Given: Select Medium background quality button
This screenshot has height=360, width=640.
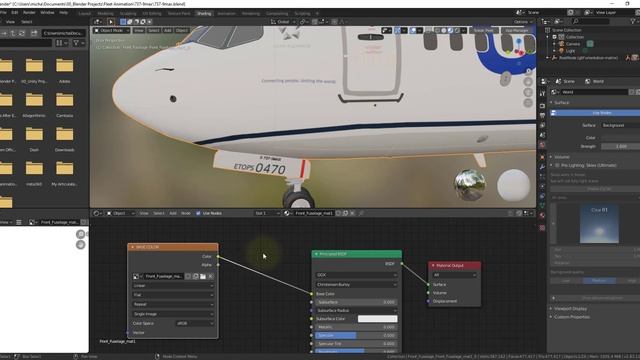Looking at the screenshot, I should (599, 280).
